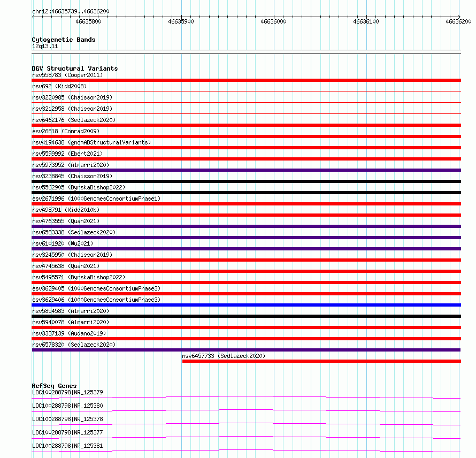Open nsv5599992 (Ebert2021) variant
Screen dimensions: 476x458
[67, 154]
